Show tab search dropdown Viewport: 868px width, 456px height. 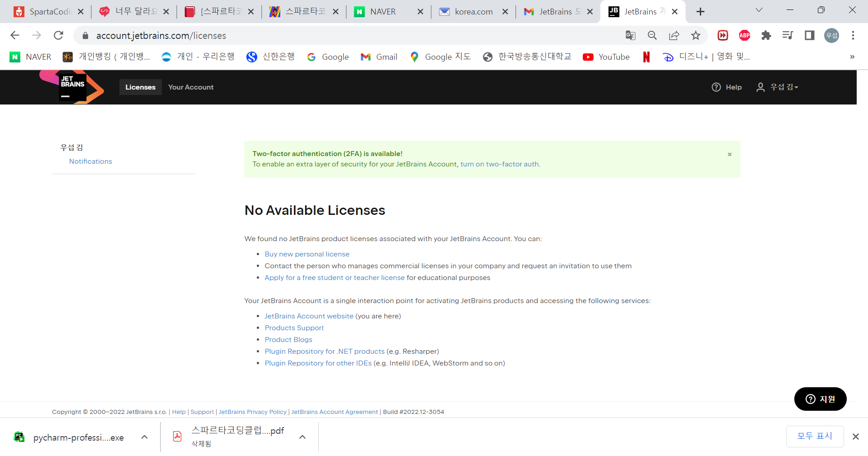click(x=759, y=10)
